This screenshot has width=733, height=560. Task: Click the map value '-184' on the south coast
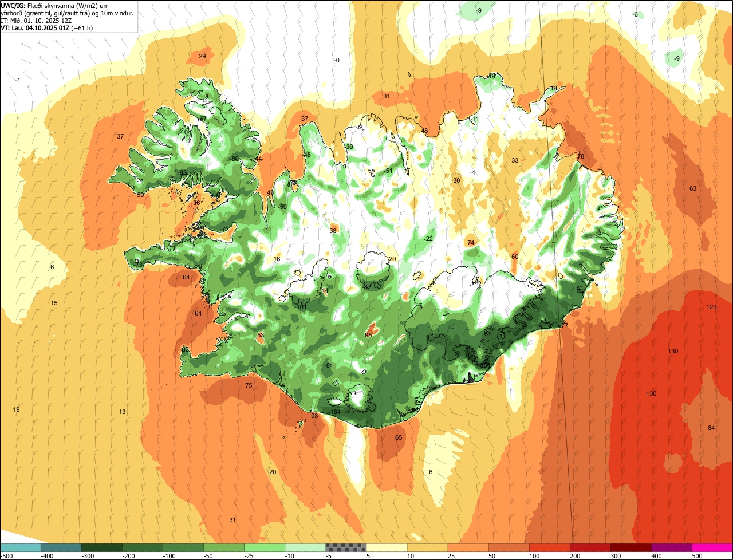335,412
